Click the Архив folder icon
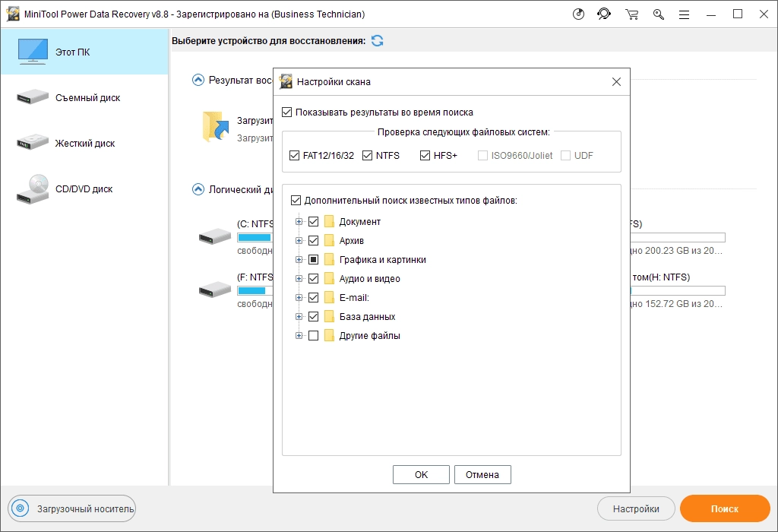Screen dimensions: 778x532 [329, 241]
